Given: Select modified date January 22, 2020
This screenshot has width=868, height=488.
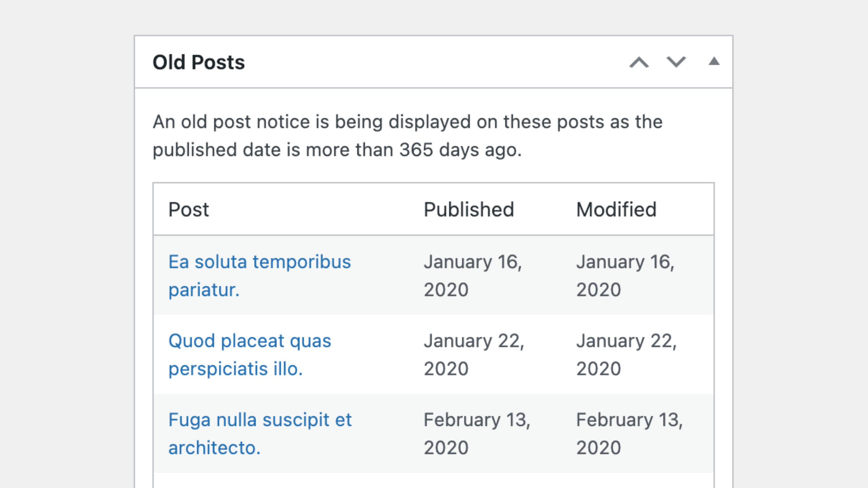Looking at the screenshot, I should tap(627, 355).
